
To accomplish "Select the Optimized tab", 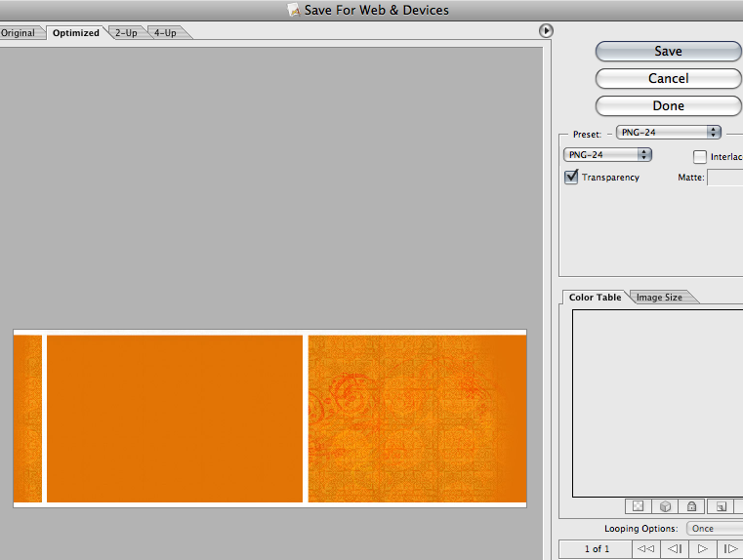I will (76, 32).
